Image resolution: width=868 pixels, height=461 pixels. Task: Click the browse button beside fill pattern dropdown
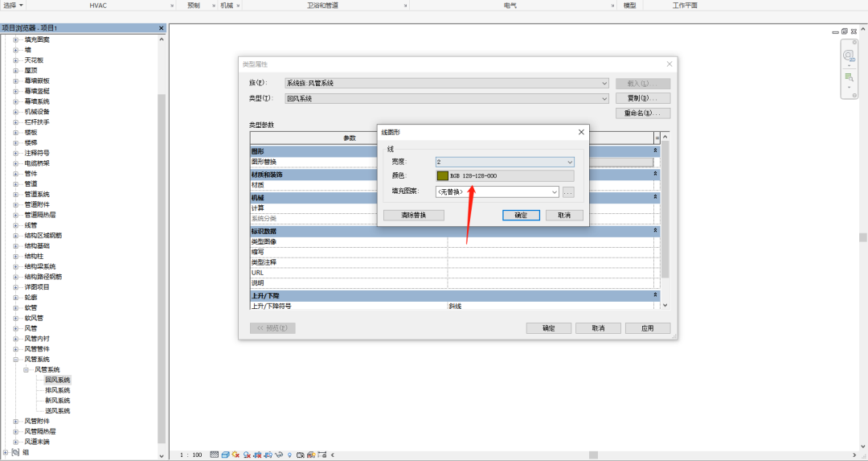[568, 192]
